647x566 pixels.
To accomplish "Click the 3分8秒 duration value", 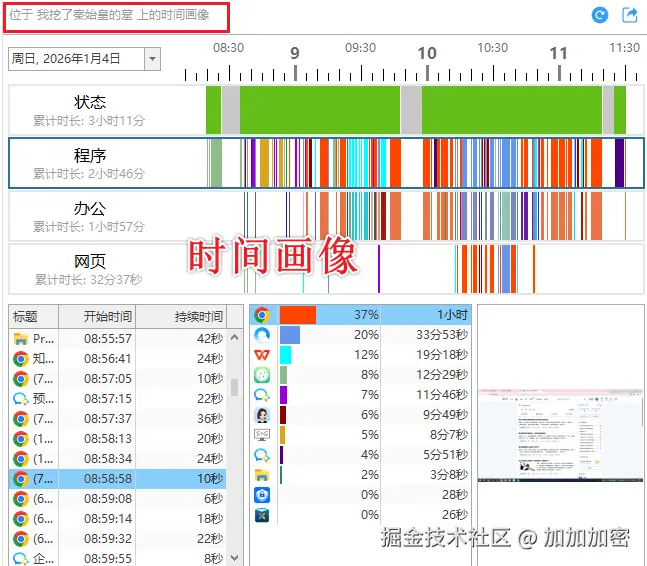I will 449,475.
